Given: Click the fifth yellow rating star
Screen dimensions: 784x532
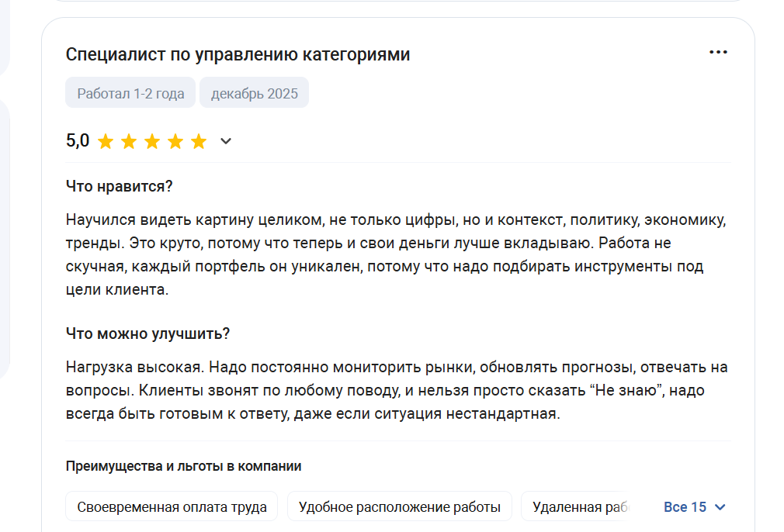Looking at the screenshot, I should [199, 141].
